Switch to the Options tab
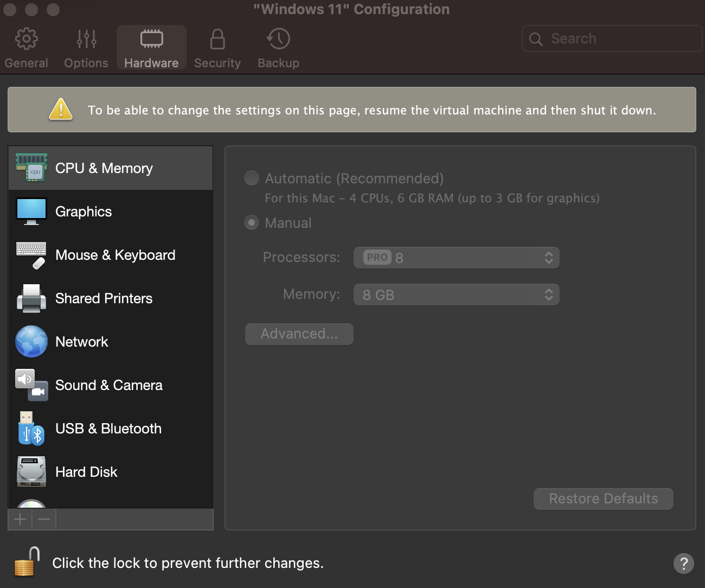The height and width of the screenshot is (588, 705). pos(86,48)
